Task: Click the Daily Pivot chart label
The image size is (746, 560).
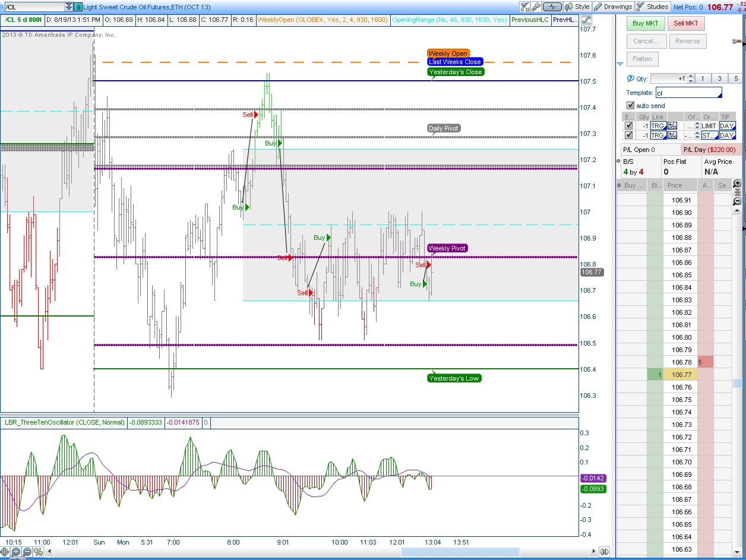Action: point(444,128)
